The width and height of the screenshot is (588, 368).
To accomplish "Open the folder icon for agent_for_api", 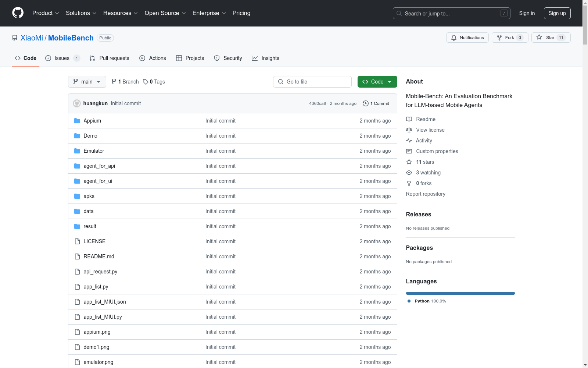I will tap(77, 166).
